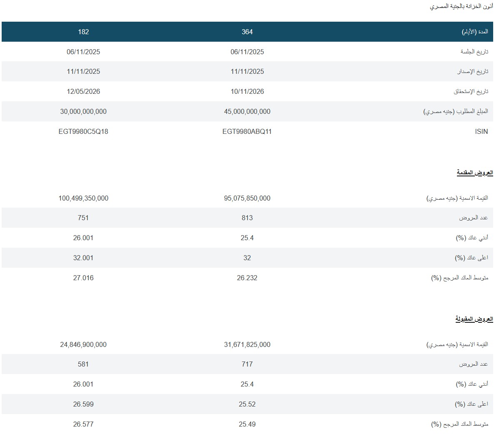Click the accepted weighted average yield 26.577
504x442 pixels.
click(83, 424)
